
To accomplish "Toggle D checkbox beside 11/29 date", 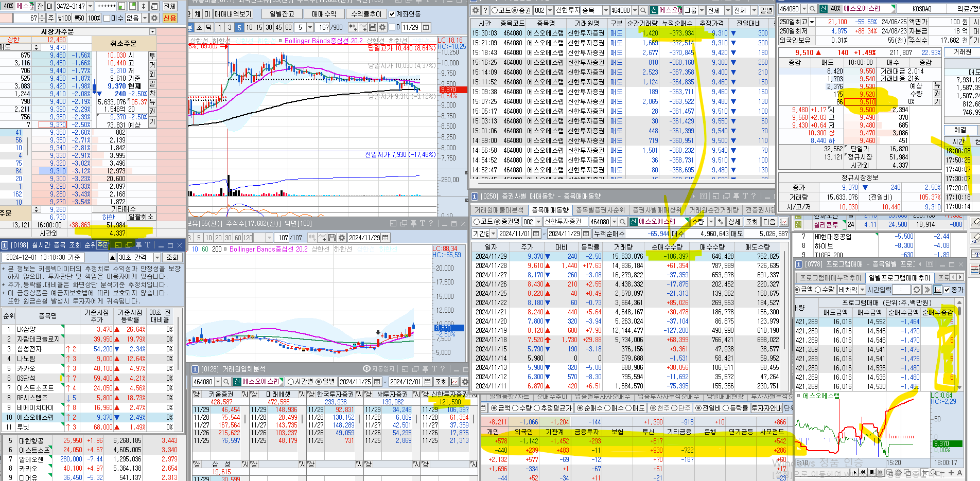I will (392, 27).
